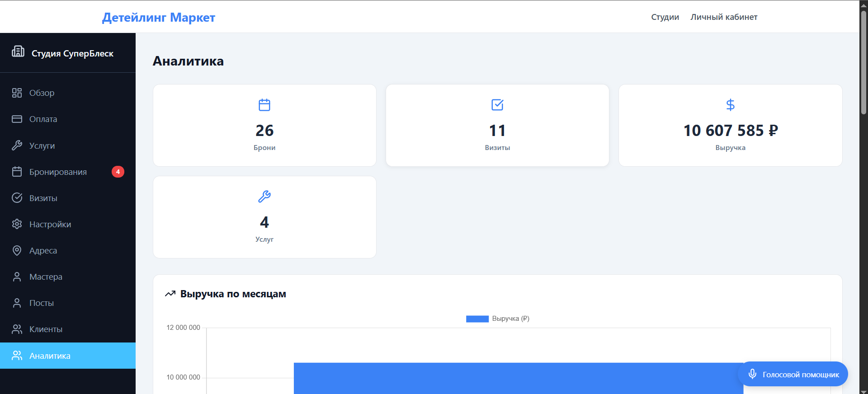868x394 pixels.
Task: Open the Клиенты list
Action: (68, 329)
